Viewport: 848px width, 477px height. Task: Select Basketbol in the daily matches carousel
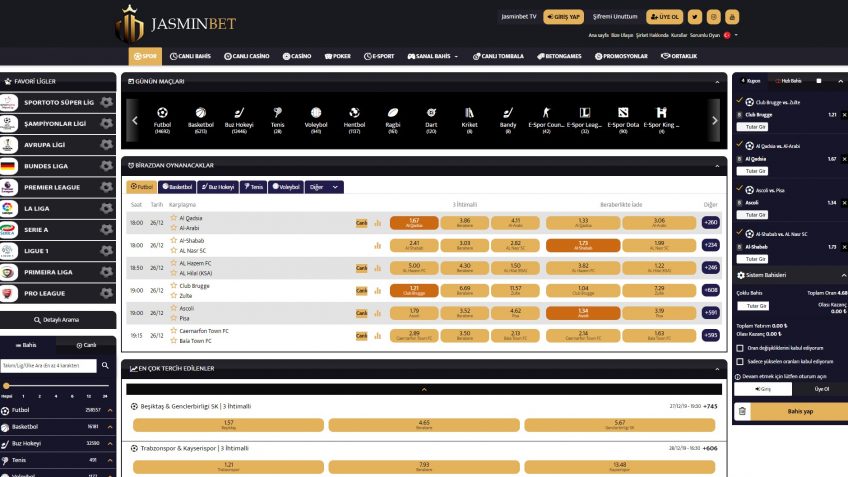(x=201, y=119)
